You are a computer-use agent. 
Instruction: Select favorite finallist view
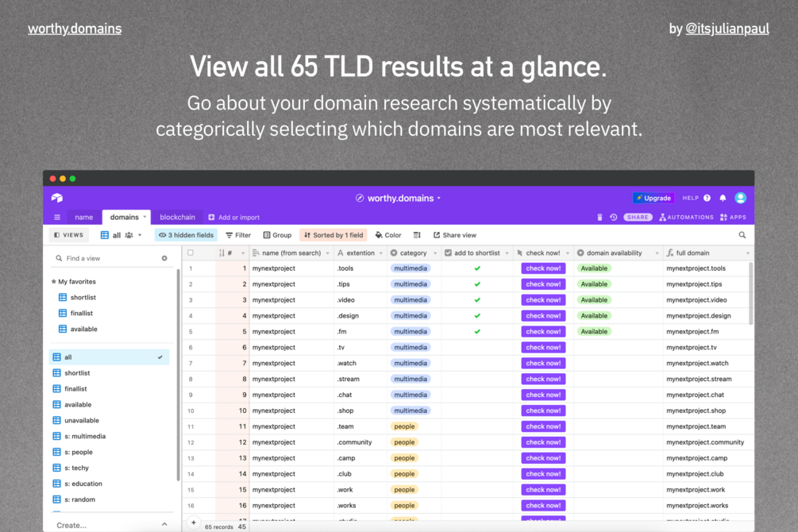click(82, 313)
